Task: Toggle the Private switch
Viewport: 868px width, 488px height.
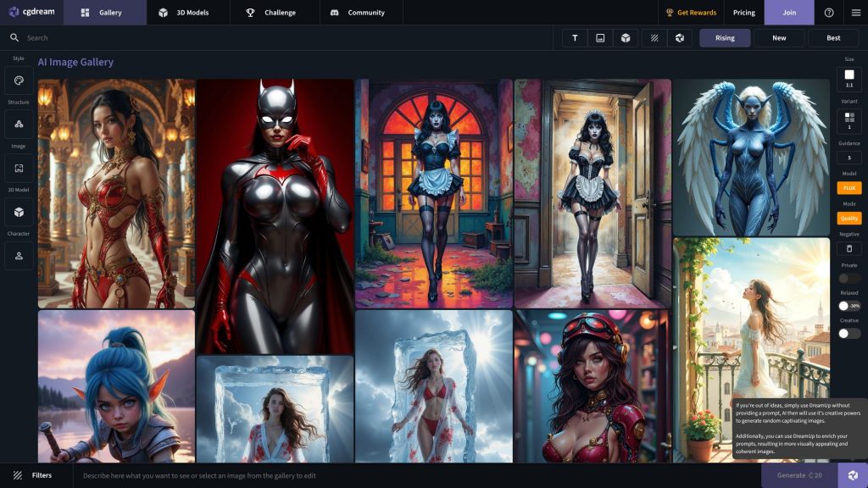Action: coord(849,278)
